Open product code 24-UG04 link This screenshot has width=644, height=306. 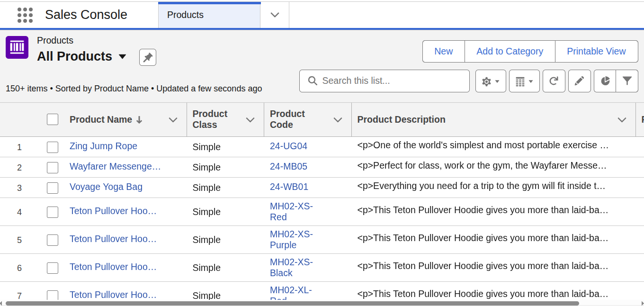[288, 146]
